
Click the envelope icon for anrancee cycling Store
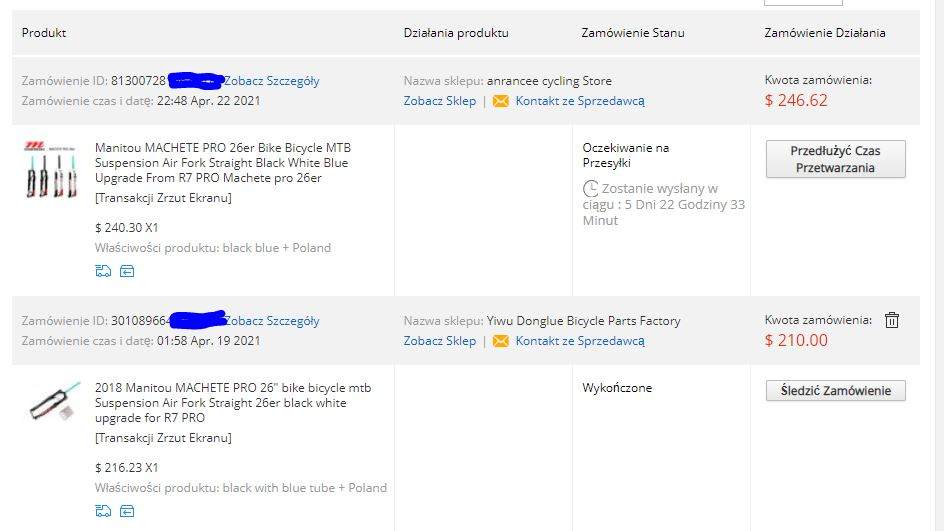pos(501,101)
